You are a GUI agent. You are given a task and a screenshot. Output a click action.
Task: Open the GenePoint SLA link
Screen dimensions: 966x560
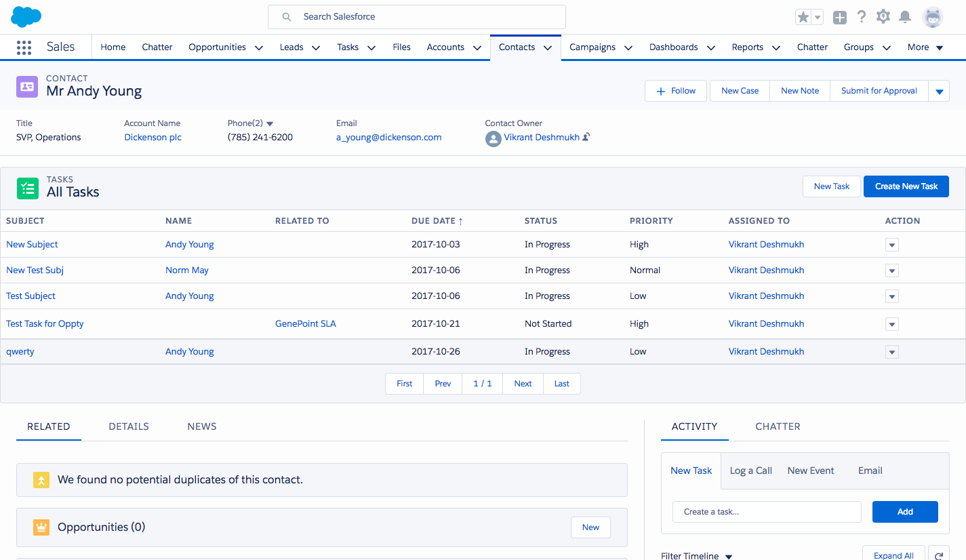point(306,323)
